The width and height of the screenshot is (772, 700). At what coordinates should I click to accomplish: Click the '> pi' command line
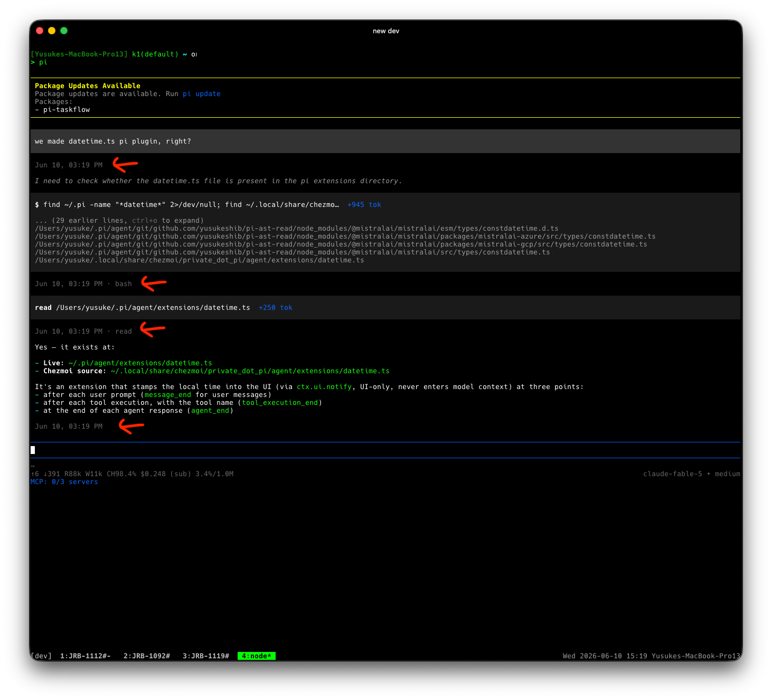click(x=39, y=62)
